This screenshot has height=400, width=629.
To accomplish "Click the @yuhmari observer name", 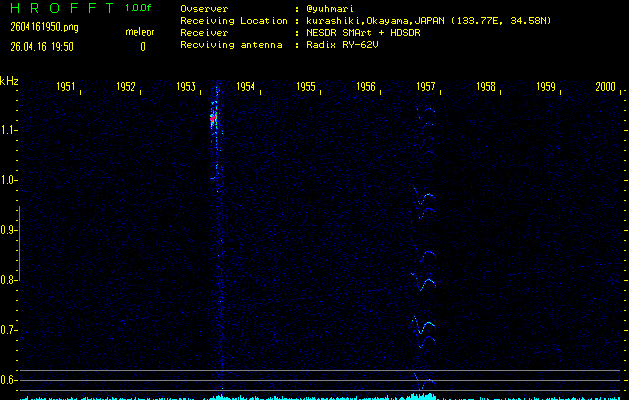I will (325, 8).
